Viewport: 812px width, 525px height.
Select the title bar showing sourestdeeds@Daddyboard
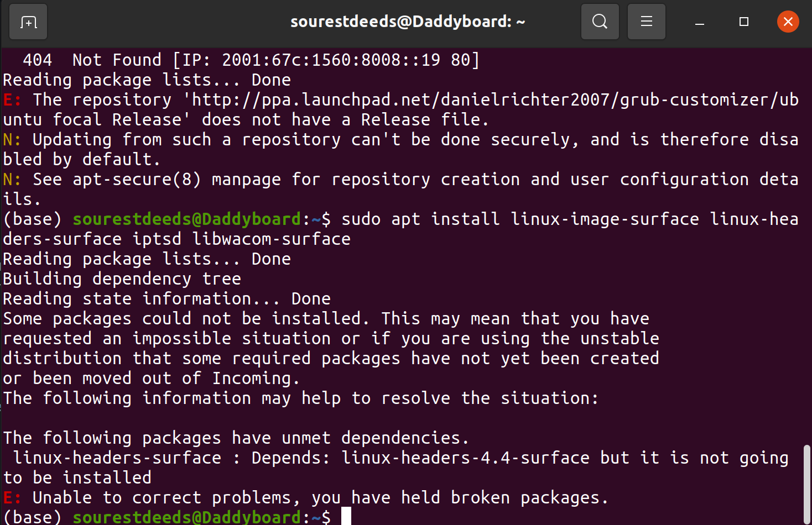(407, 22)
